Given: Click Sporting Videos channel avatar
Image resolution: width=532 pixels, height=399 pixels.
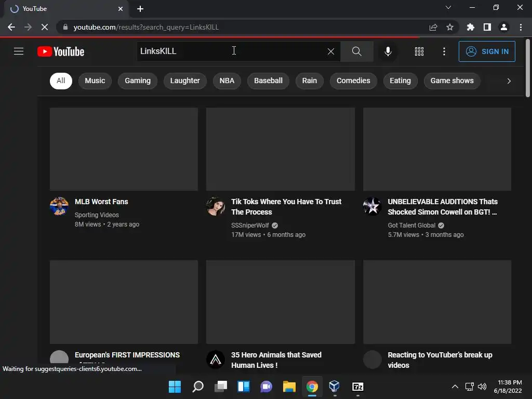Looking at the screenshot, I should 59,206.
